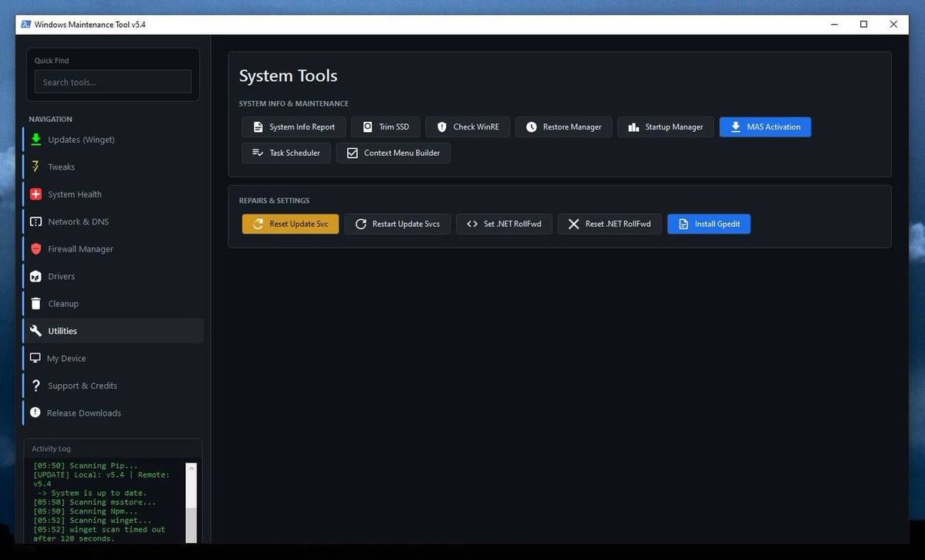Maximize the Windows Maintenance Tool window

coord(863,24)
